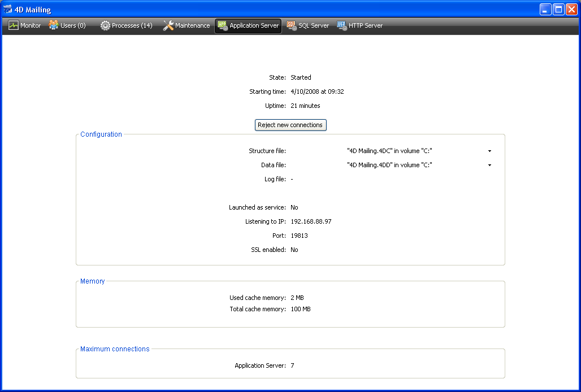
Task: Click the Monitor graph icon
Action: click(14, 25)
